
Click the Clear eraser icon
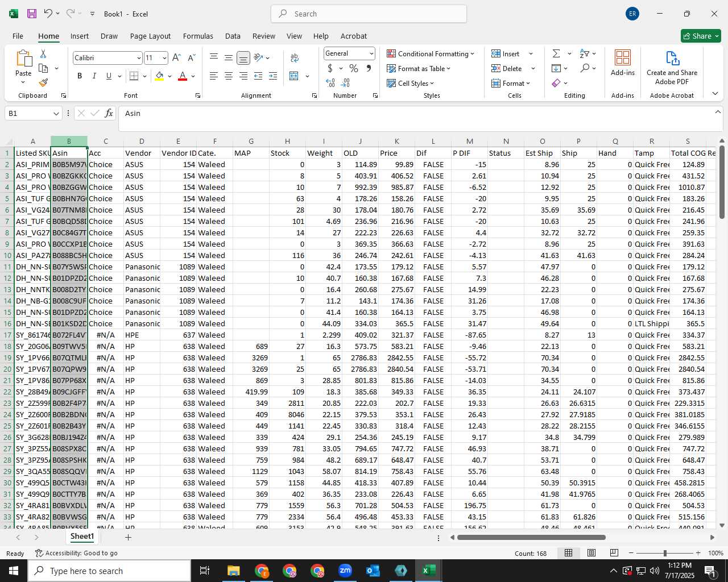point(556,83)
